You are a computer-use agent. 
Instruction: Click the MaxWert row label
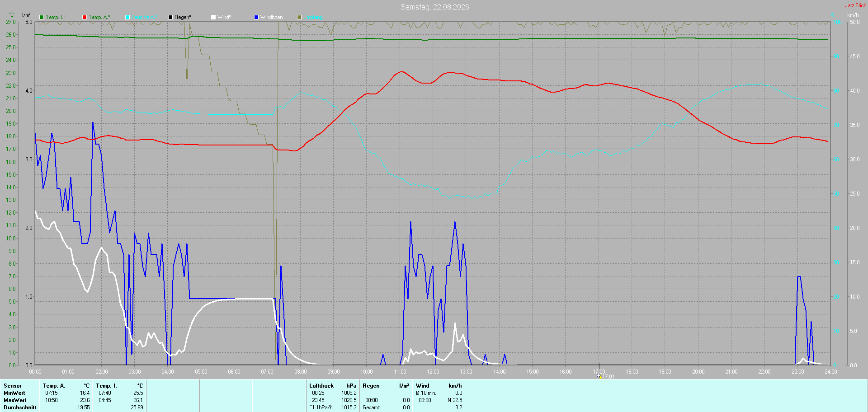(15, 400)
